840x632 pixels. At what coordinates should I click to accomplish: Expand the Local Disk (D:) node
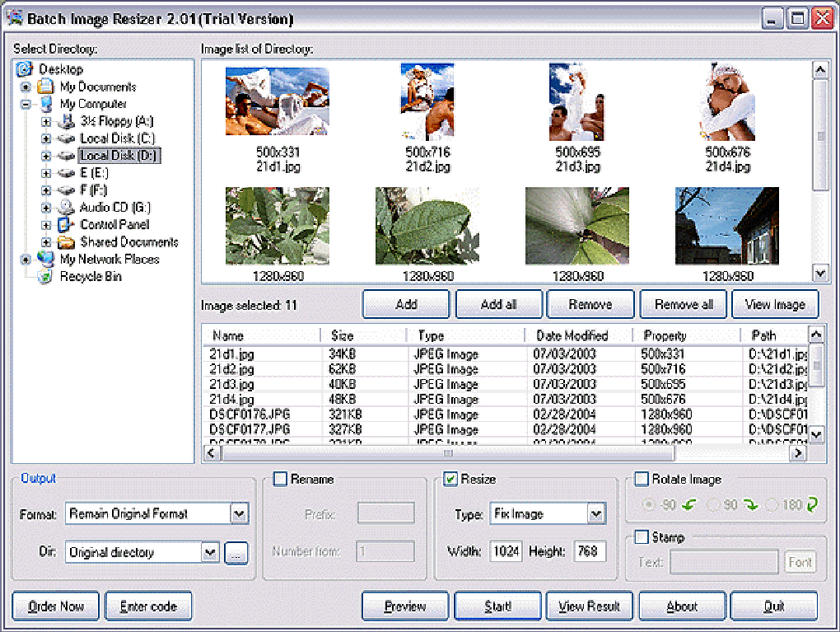(46, 156)
